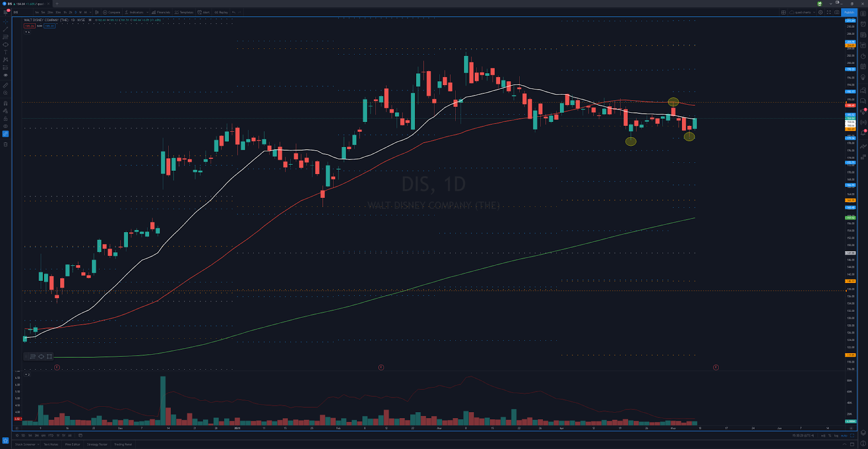Select the ruler measure tool
Viewport: 868px width, 449px height.
5,85
